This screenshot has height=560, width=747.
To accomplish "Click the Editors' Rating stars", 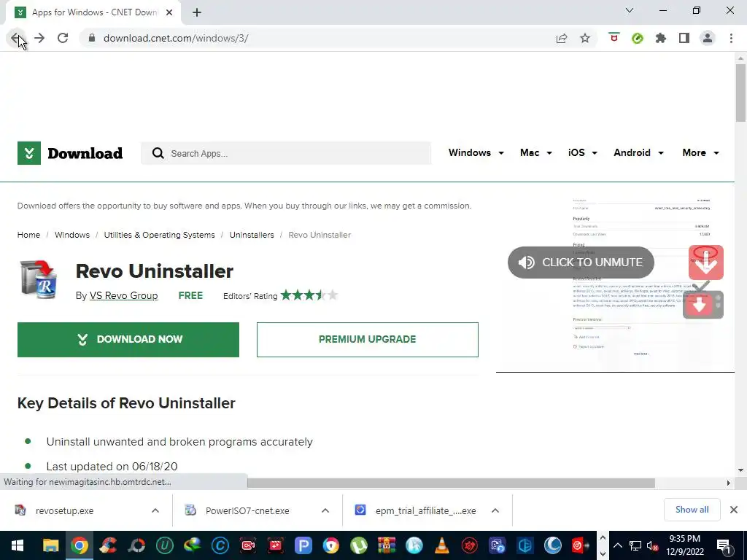I will (309, 295).
